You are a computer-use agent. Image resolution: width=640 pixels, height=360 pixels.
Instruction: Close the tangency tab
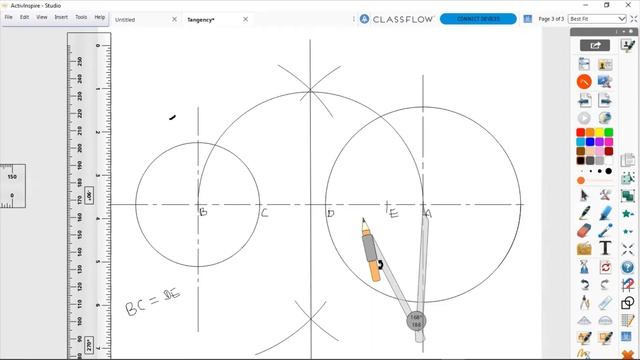(x=245, y=19)
